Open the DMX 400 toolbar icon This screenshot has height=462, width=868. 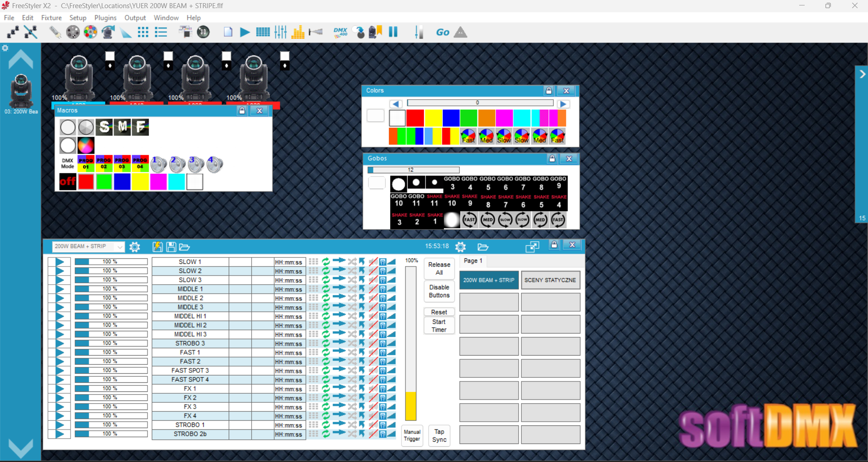[340, 32]
